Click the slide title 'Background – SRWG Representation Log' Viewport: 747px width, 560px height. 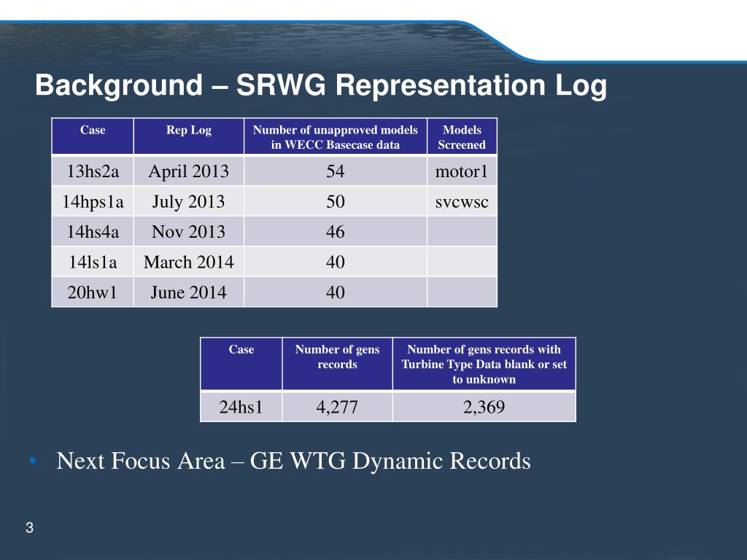coord(321,86)
